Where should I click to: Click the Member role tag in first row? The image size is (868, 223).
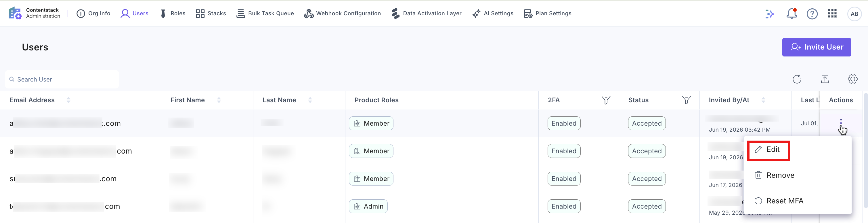pyautogui.click(x=371, y=124)
